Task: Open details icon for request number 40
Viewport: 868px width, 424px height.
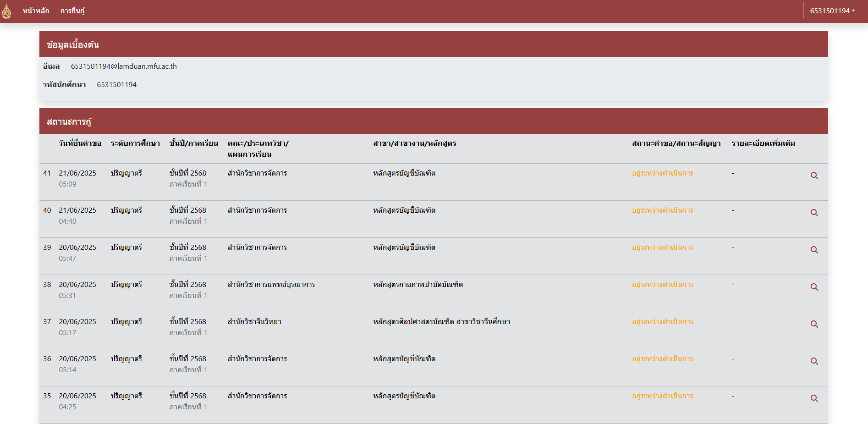Action: click(x=814, y=212)
